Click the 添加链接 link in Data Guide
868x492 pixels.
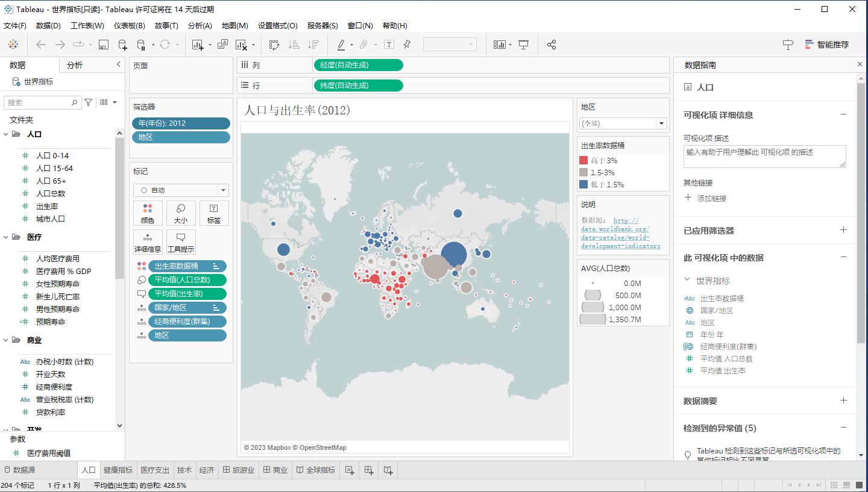point(711,198)
